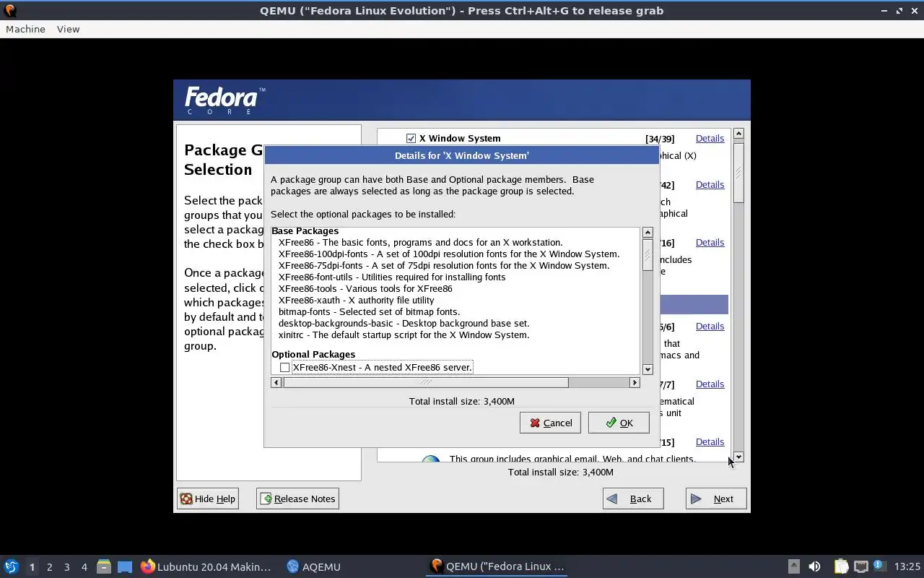Open the Details link beside the count ending 15]

pyautogui.click(x=710, y=441)
